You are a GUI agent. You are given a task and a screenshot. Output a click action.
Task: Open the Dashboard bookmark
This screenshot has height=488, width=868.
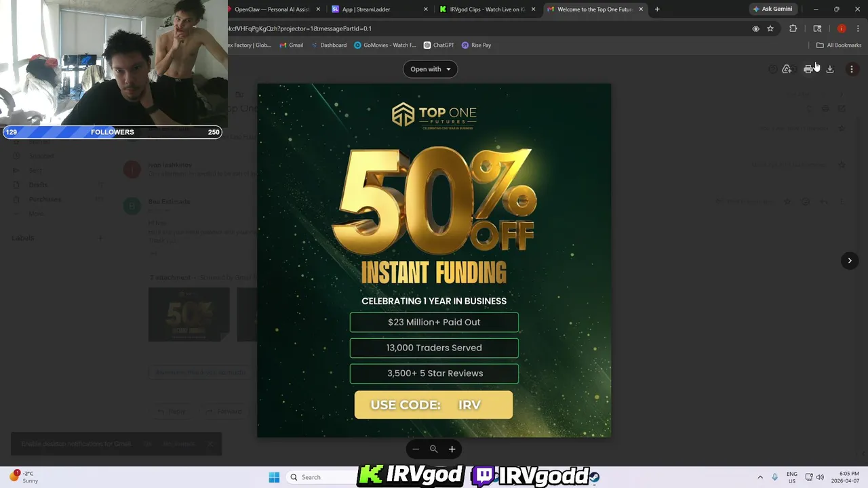pyautogui.click(x=329, y=45)
